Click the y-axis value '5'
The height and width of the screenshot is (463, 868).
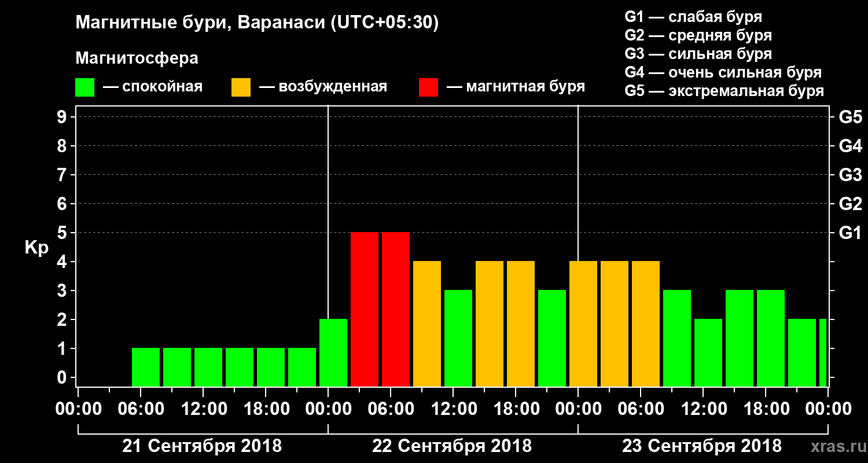pos(63,233)
